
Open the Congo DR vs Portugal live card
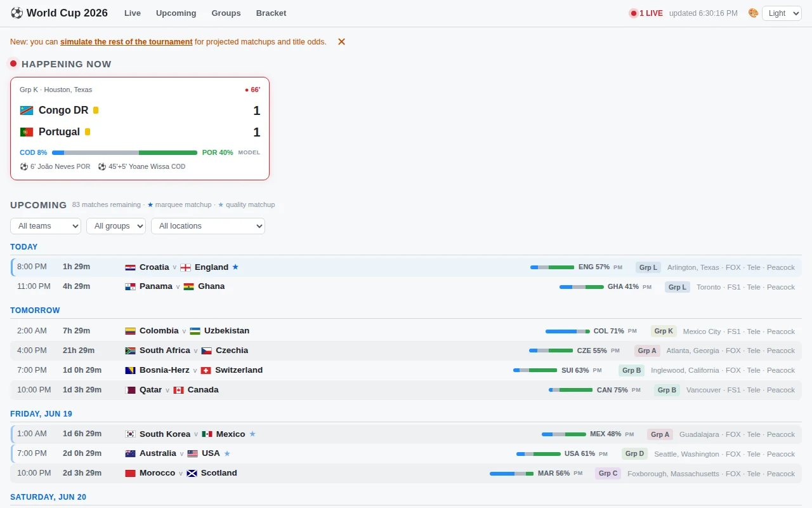[x=140, y=129]
